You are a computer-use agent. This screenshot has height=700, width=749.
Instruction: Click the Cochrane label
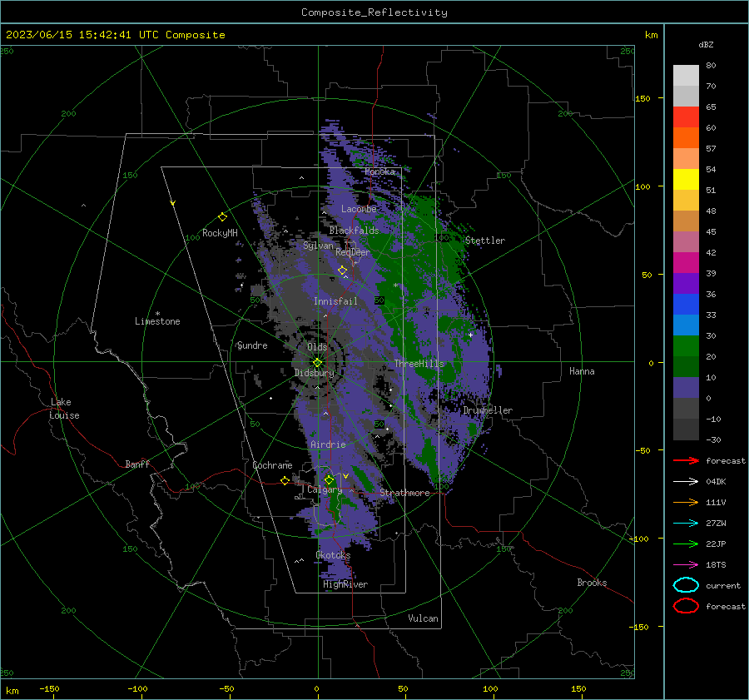coord(272,465)
